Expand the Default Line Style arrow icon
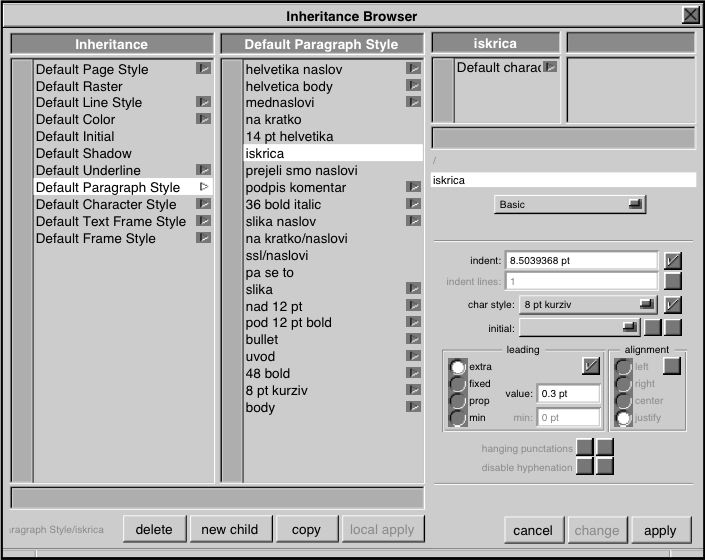The height and width of the screenshot is (560, 705). pyautogui.click(x=203, y=102)
